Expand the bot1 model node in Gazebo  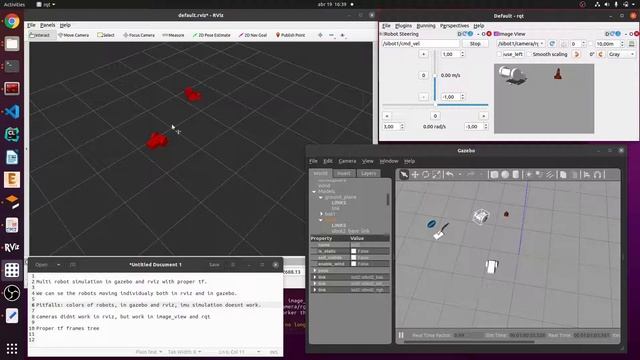[x=321, y=214]
